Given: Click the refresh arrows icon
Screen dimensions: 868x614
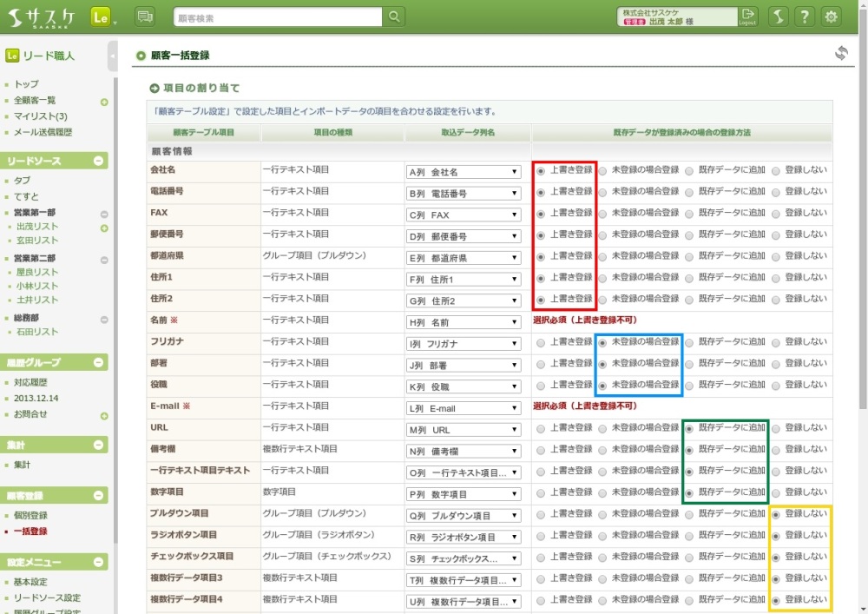Looking at the screenshot, I should click(840, 54).
